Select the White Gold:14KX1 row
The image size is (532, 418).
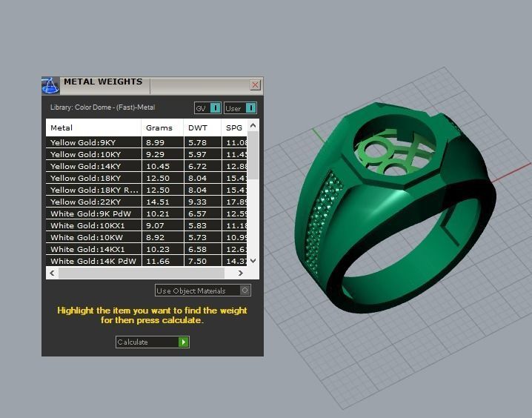point(147,249)
